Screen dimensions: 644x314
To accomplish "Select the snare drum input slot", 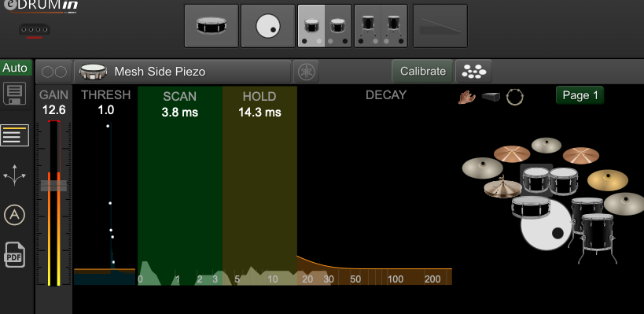I will click(212, 26).
